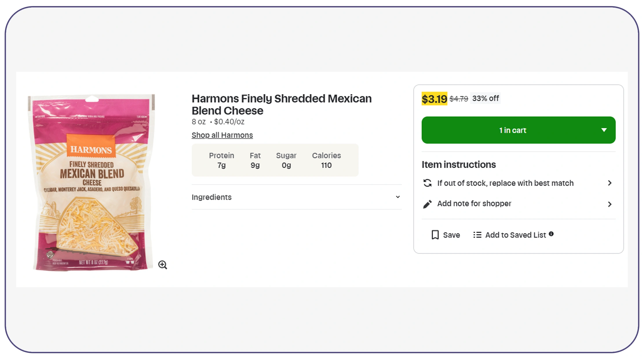Click the magnifier zoom icon on product image
Image resolution: width=644 pixels, height=359 pixels.
point(163,265)
